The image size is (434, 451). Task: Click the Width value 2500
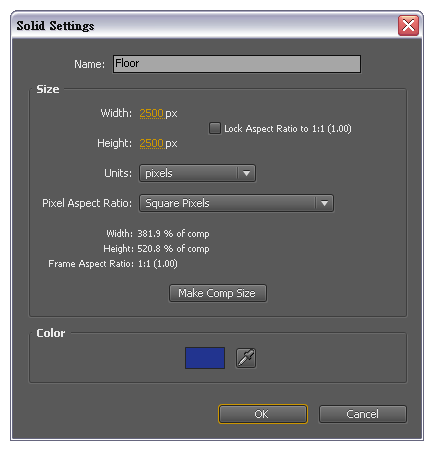click(152, 113)
